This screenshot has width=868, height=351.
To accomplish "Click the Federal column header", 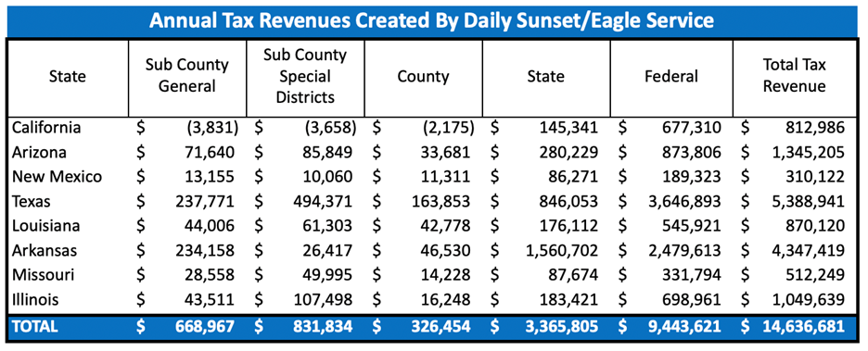I will pos(671,76).
